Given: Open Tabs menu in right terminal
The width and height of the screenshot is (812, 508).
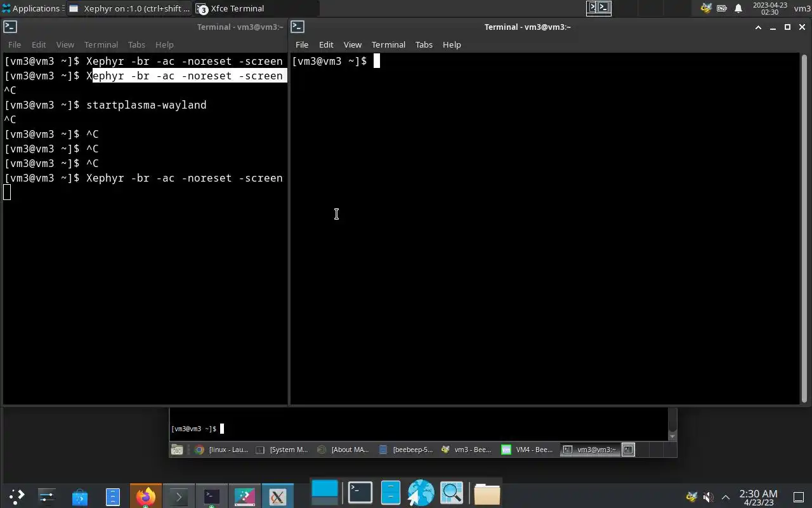Looking at the screenshot, I should (x=424, y=44).
